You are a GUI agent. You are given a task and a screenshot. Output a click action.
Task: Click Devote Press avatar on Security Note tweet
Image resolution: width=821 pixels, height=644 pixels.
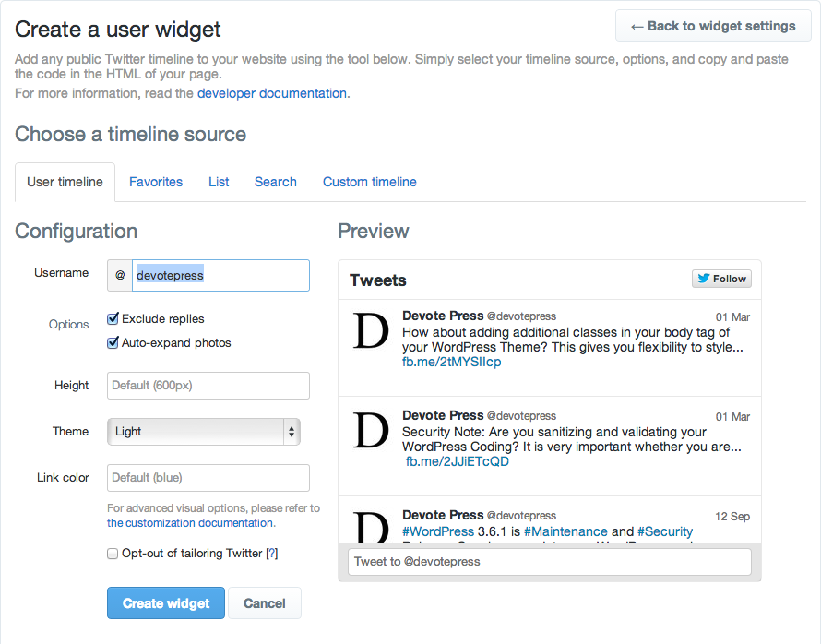(x=371, y=430)
